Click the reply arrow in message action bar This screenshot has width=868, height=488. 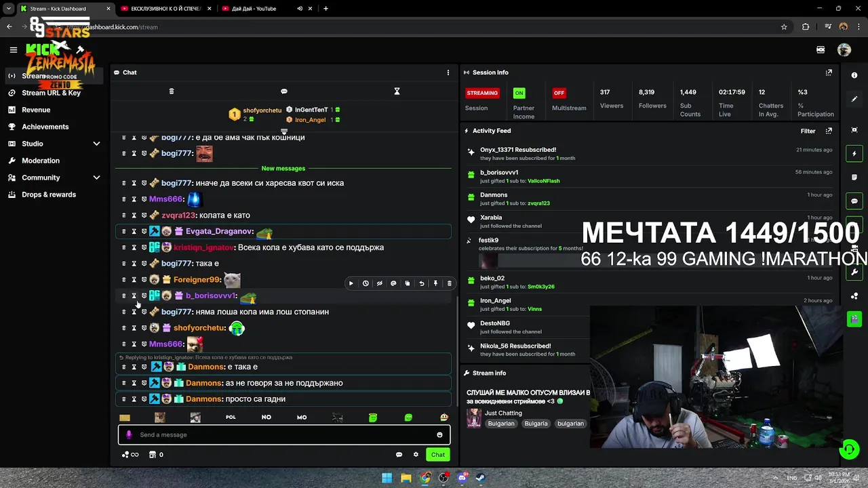click(x=421, y=283)
